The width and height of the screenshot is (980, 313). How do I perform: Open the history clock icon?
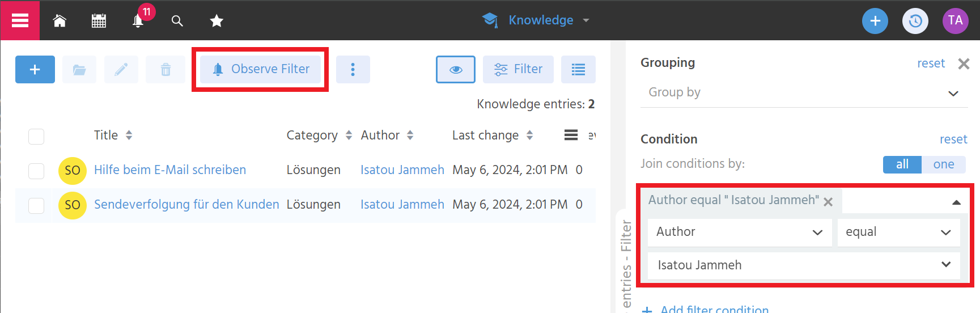click(915, 21)
